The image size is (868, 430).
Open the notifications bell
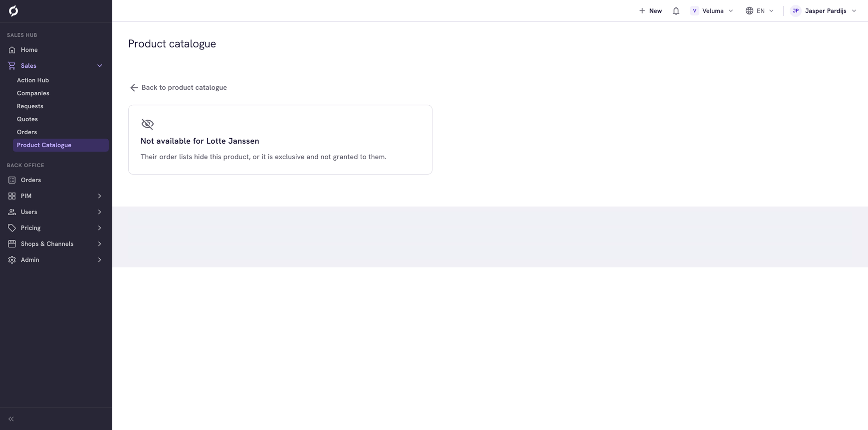tap(676, 11)
